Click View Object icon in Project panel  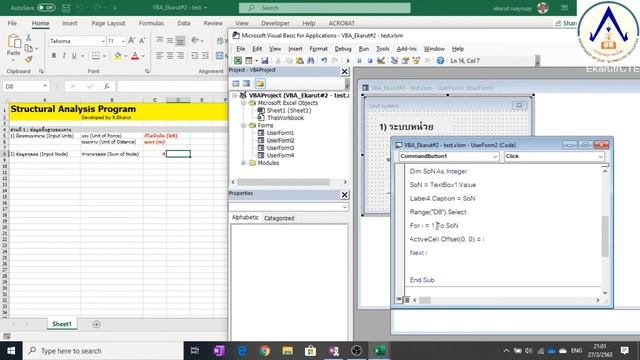pyautogui.click(x=247, y=83)
